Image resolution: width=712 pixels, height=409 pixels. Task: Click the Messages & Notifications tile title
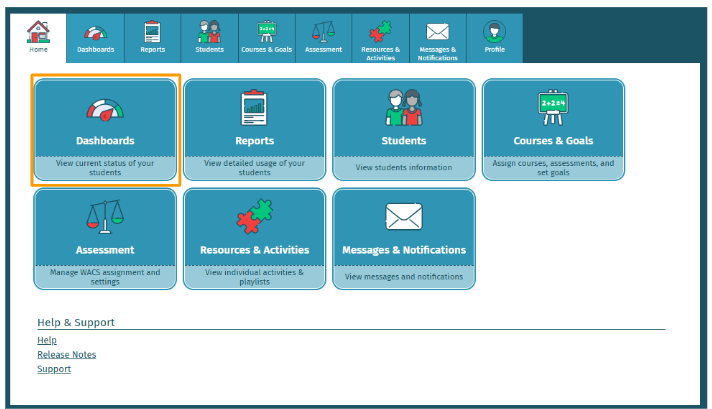click(404, 250)
